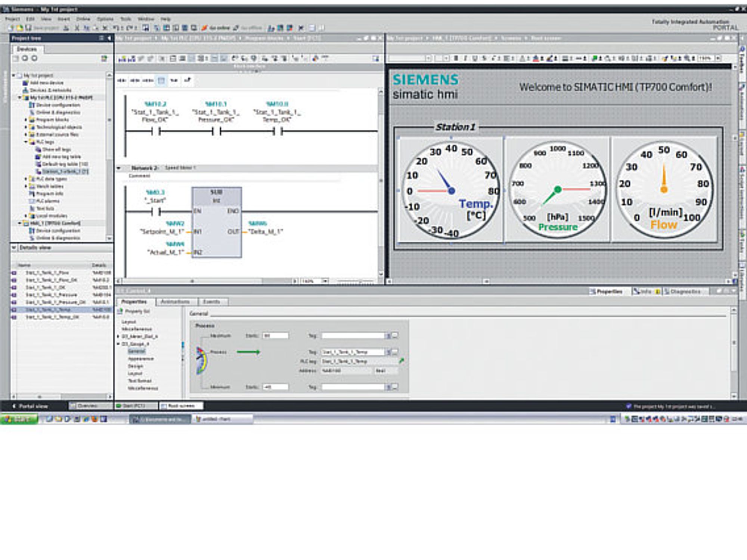Screen dimensions: 747x560
Task: Click the Cut scissors icon in main toolbar
Action: pos(77,28)
